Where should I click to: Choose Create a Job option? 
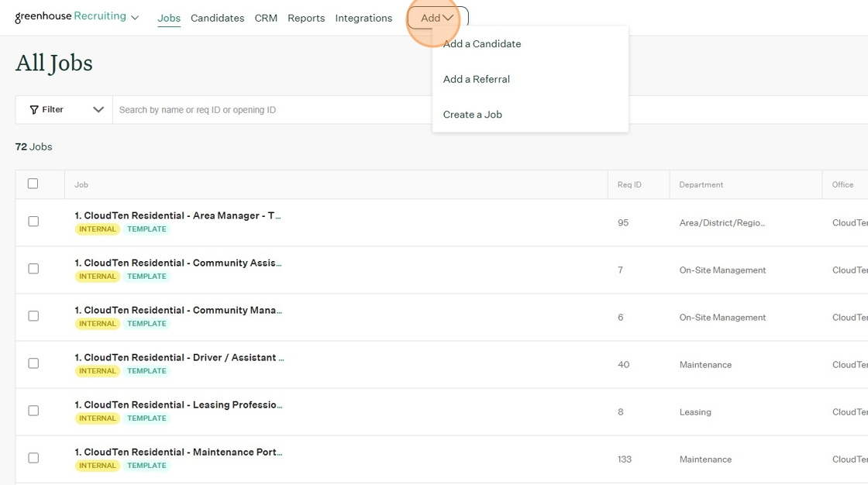pos(472,115)
